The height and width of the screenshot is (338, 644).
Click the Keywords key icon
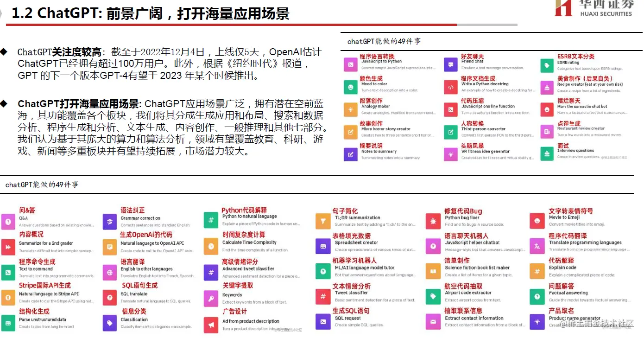(211, 299)
